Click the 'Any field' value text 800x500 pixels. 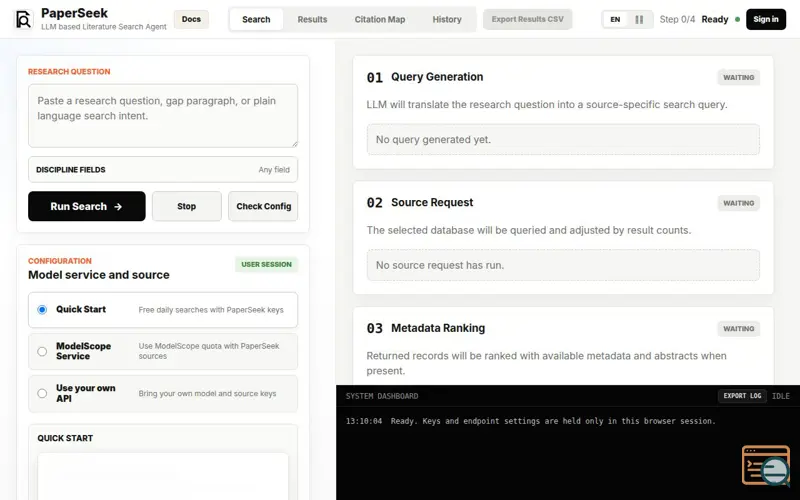[x=274, y=169]
